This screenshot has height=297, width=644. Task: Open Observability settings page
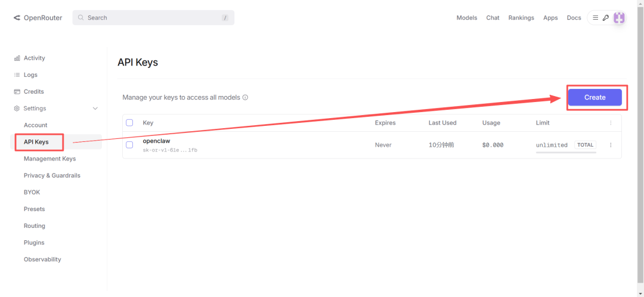(x=42, y=259)
